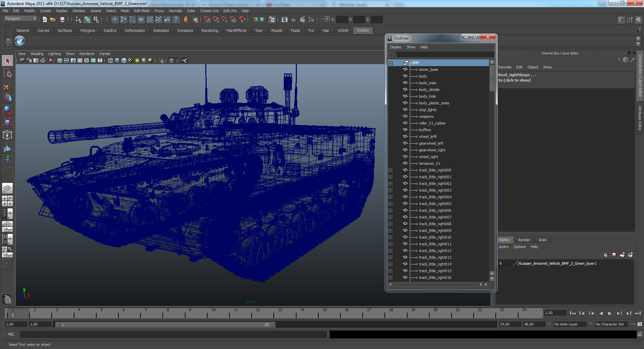The height and width of the screenshot is (349, 644).
Task: Click the Save Scene disk icon
Action: pyautogui.click(x=62, y=19)
